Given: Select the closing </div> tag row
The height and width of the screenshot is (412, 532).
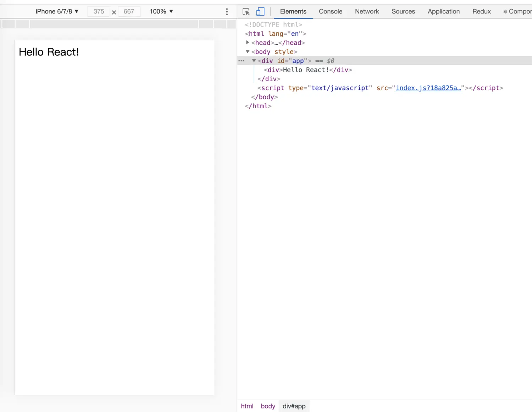Looking at the screenshot, I should click(x=385, y=79).
